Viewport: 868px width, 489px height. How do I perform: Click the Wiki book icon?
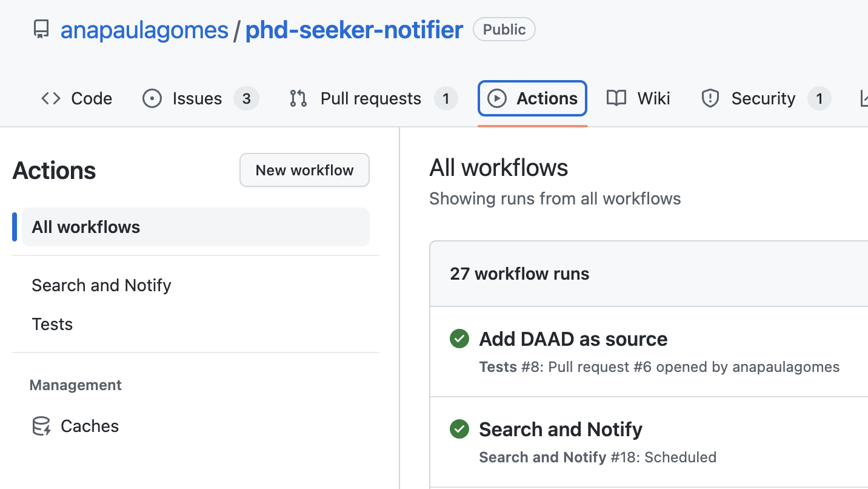pyautogui.click(x=616, y=98)
